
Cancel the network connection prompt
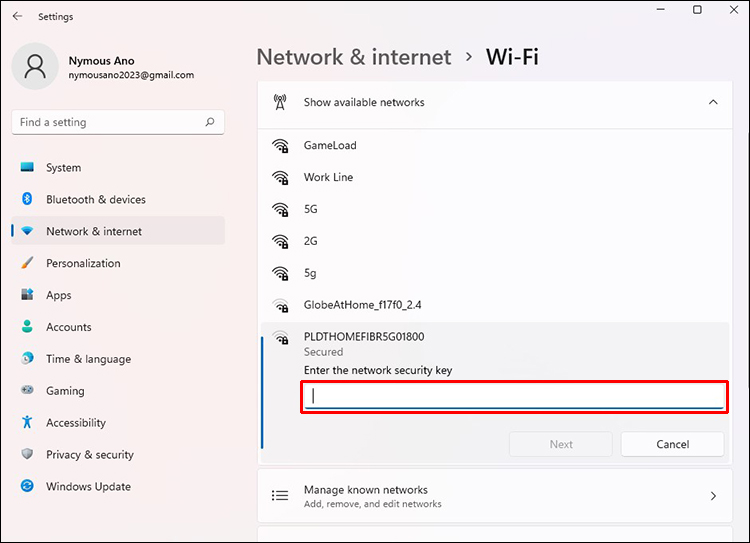(672, 444)
